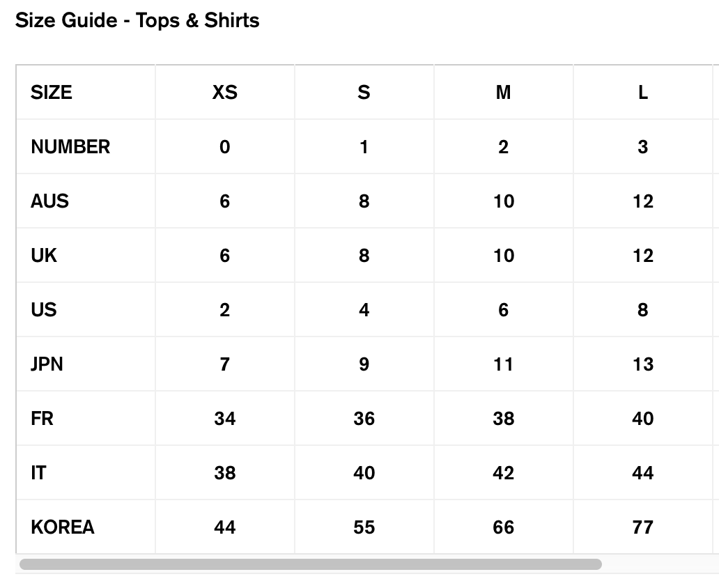Image resolution: width=719 pixels, height=588 pixels.
Task: Click the UK size value for XS
Action: point(224,256)
